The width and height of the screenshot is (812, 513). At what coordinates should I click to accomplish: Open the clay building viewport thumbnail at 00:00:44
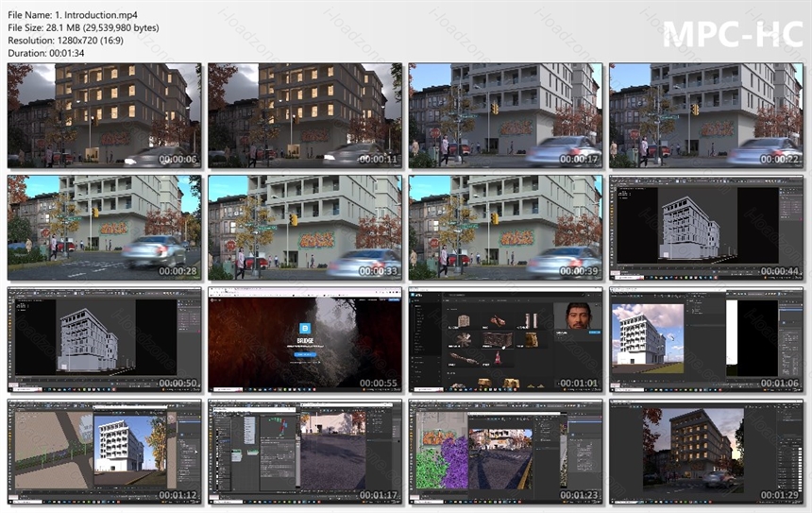[706, 228]
